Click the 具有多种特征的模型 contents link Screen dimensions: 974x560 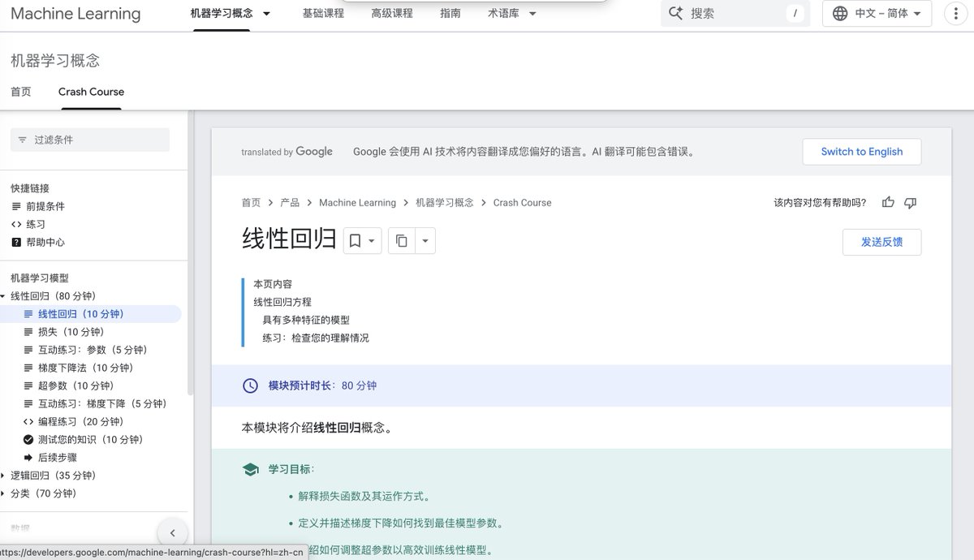[306, 320]
